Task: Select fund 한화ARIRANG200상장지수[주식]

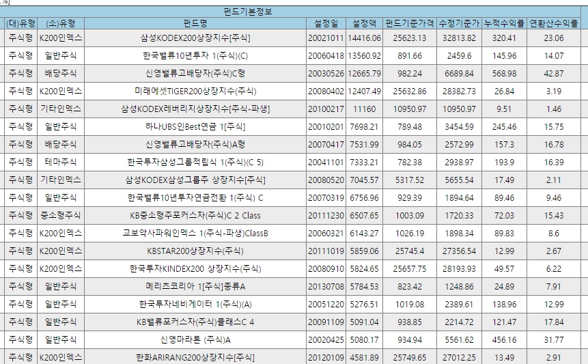Action: tap(195, 357)
